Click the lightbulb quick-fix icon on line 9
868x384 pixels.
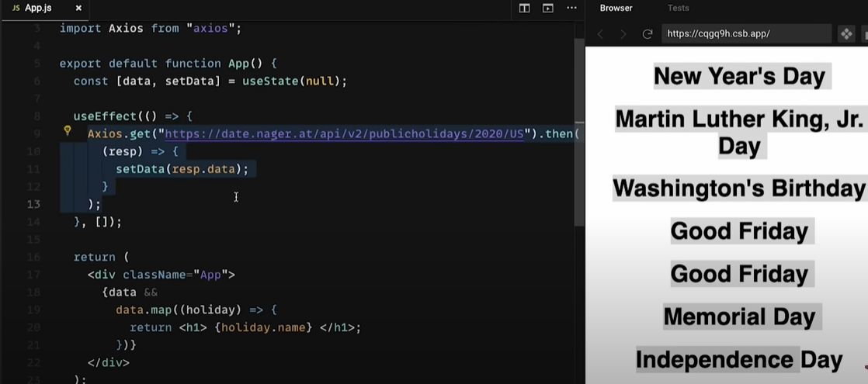[x=68, y=131]
